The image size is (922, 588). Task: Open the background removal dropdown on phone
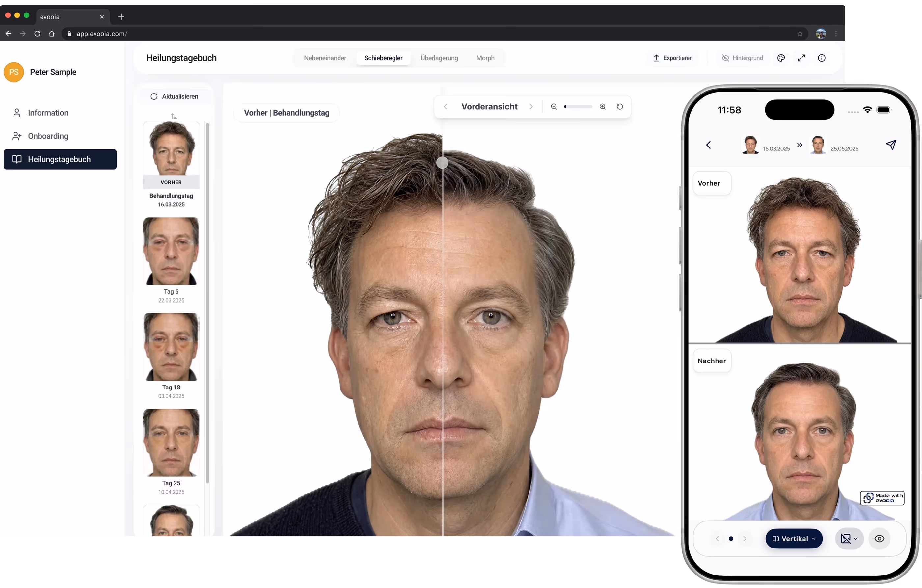tap(849, 539)
